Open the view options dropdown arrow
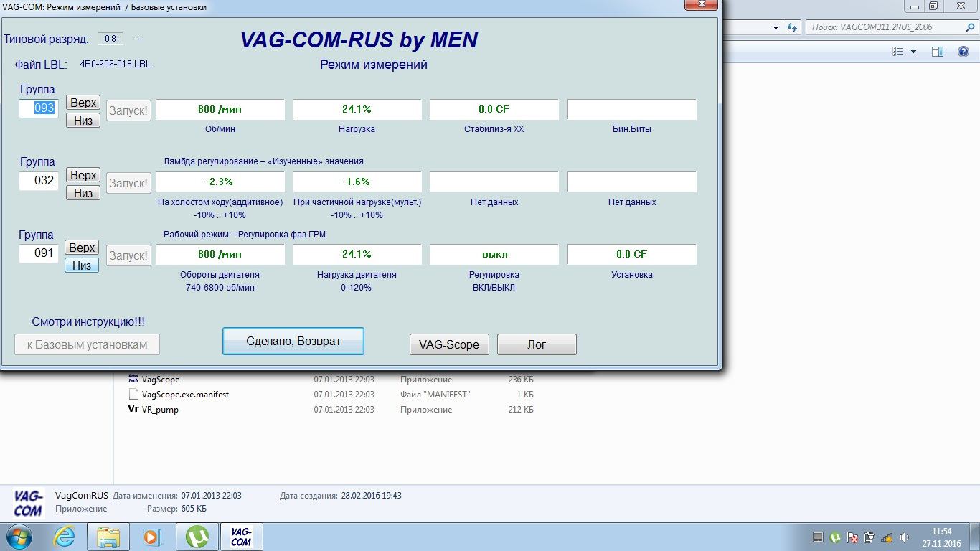980x551 pixels. click(913, 52)
